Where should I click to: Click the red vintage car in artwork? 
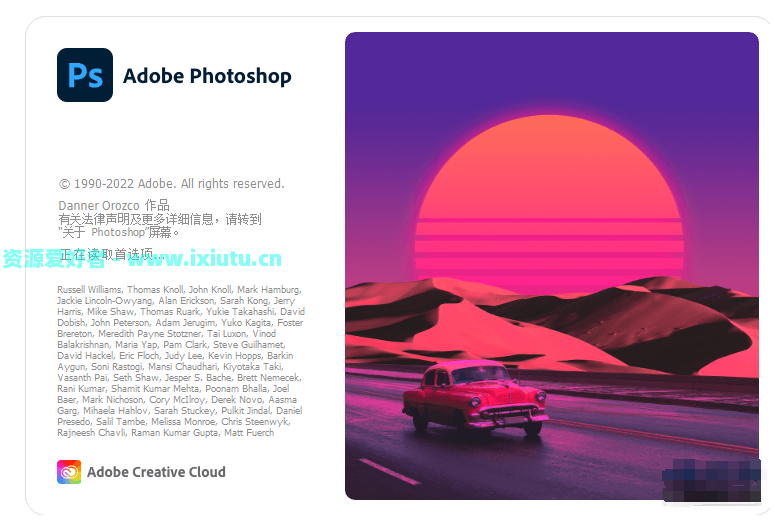(475, 397)
